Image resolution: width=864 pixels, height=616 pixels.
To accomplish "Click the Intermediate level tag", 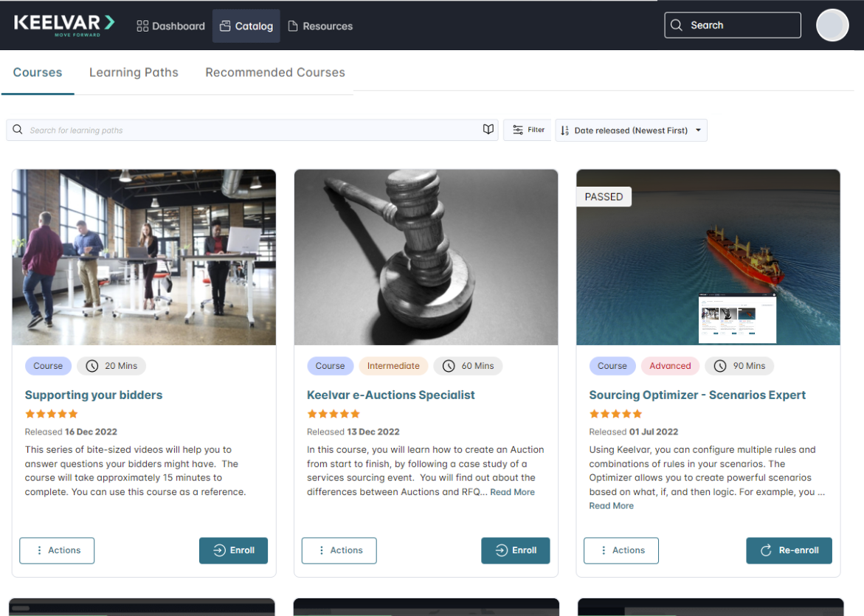I will [x=393, y=366].
